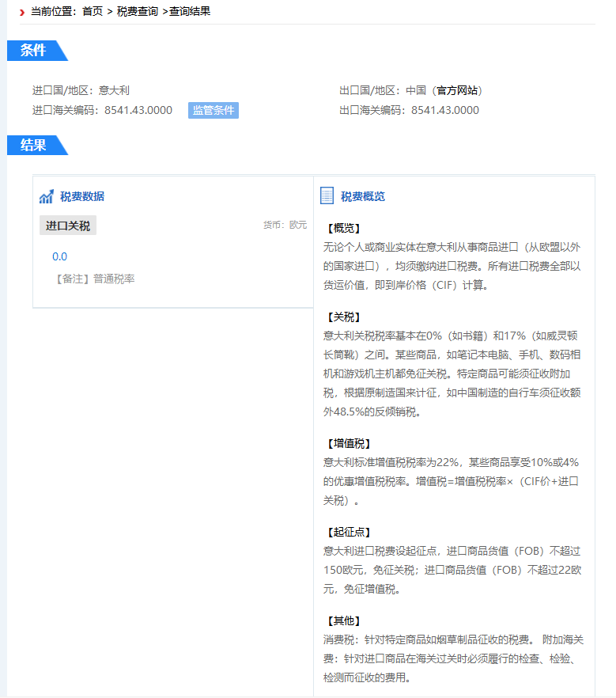This screenshot has height=698, width=616.
Task: Go to 税费查询 breadcrumb link
Action: coord(138,12)
